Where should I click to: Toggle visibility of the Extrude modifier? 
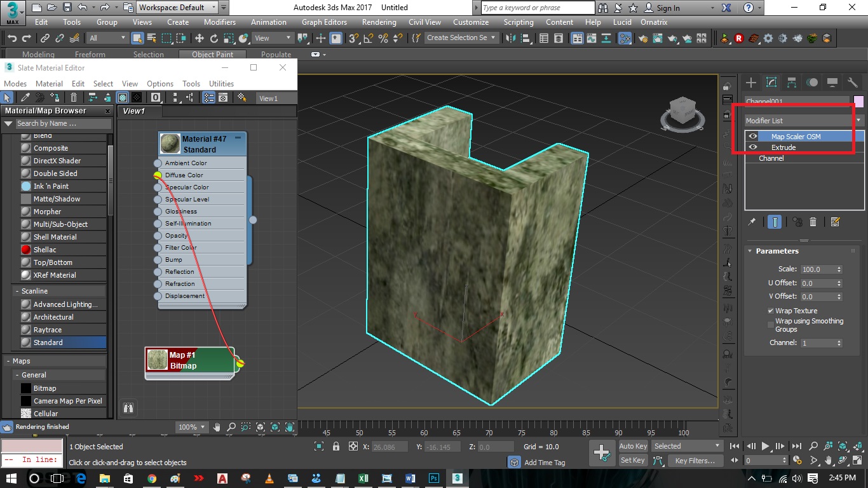tap(753, 147)
